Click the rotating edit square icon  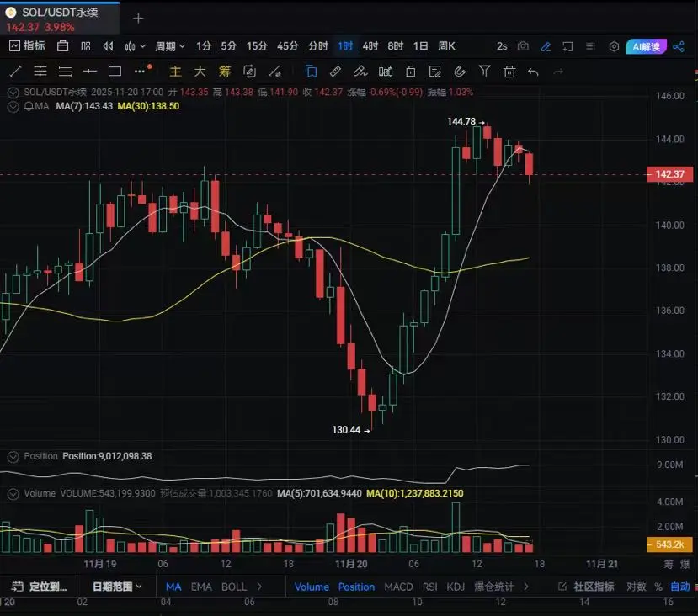(250, 72)
